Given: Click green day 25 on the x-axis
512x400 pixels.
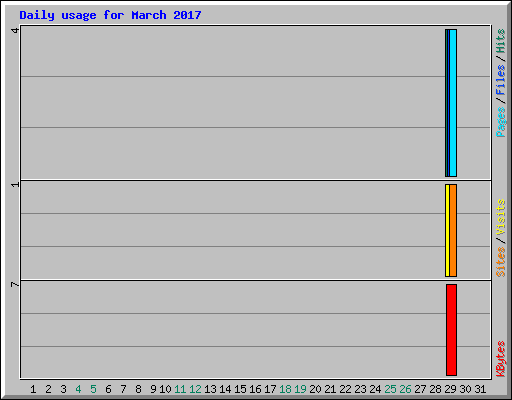Looking at the screenshot, I should [x=390, y=389].
